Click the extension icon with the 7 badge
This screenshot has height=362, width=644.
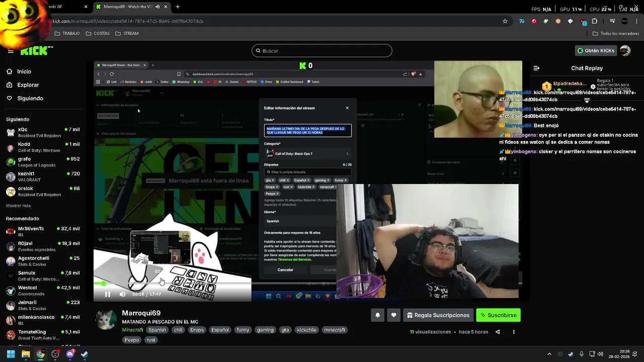pos(583,21)
